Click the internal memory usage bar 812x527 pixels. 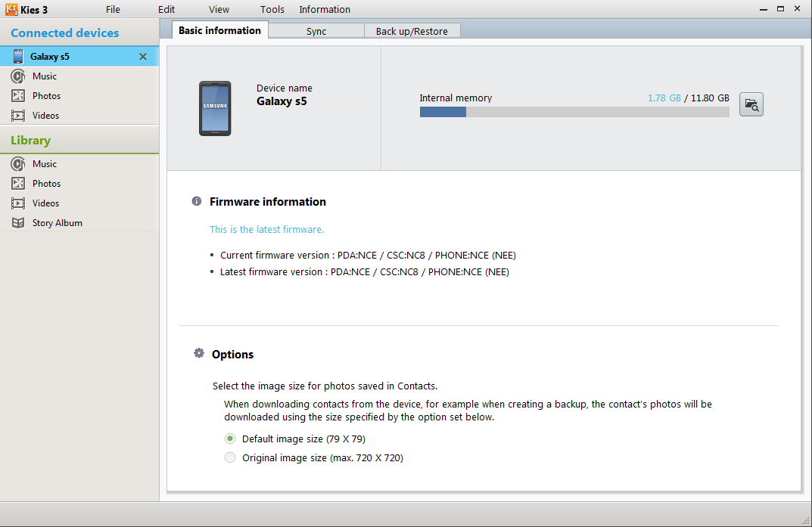(574, 111)
